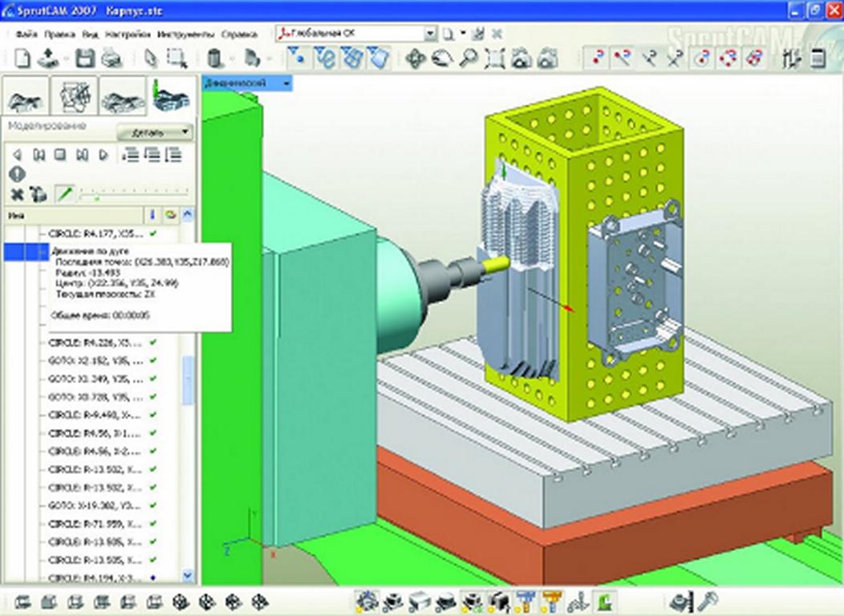
Task: Open the Файл menu
Action: 26,34
